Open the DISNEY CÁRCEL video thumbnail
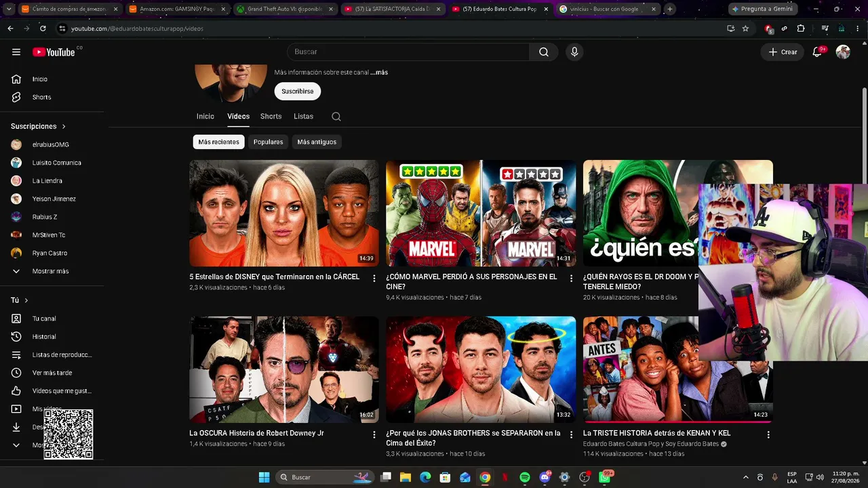The height and width of the screenshot is (488, 868). (x=284, y=213)
